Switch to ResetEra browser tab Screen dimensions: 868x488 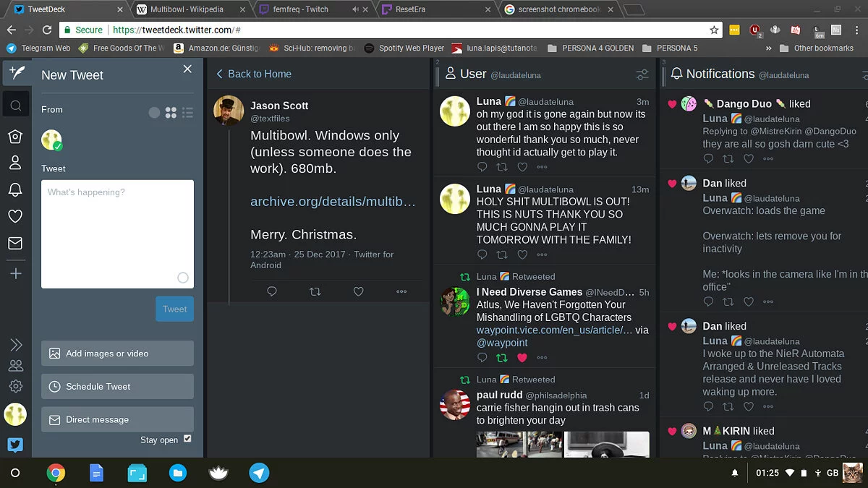click(434, 9)
